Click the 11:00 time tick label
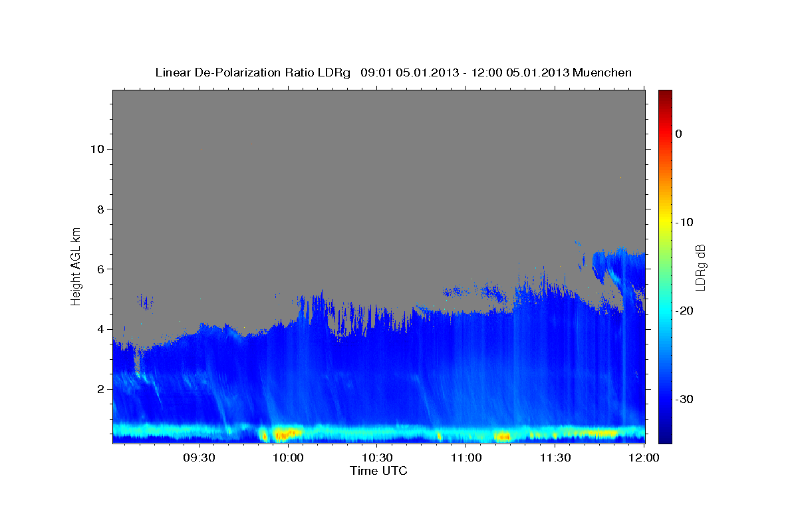 pos(466,458)
